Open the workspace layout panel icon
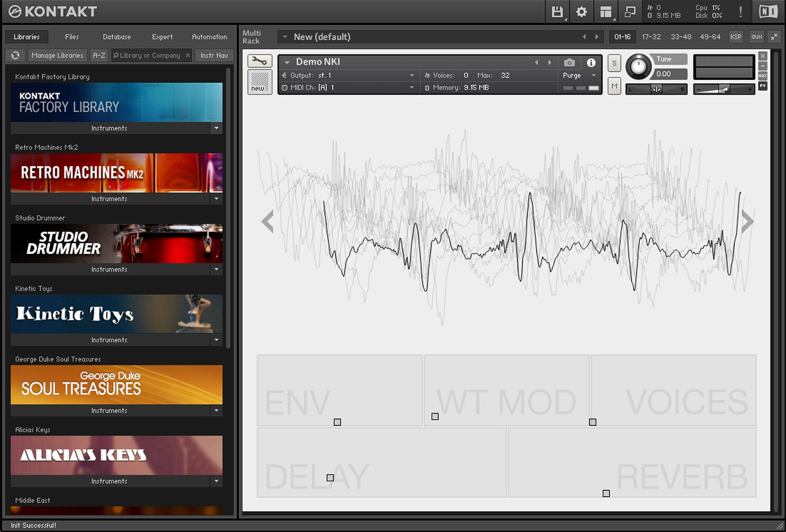The height and width of the screenshot is (532, 786). coord(606,12)
